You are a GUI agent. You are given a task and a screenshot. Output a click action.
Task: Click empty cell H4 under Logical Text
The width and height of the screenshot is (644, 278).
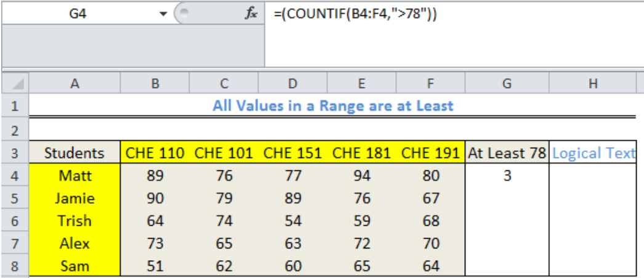(593, 176)
